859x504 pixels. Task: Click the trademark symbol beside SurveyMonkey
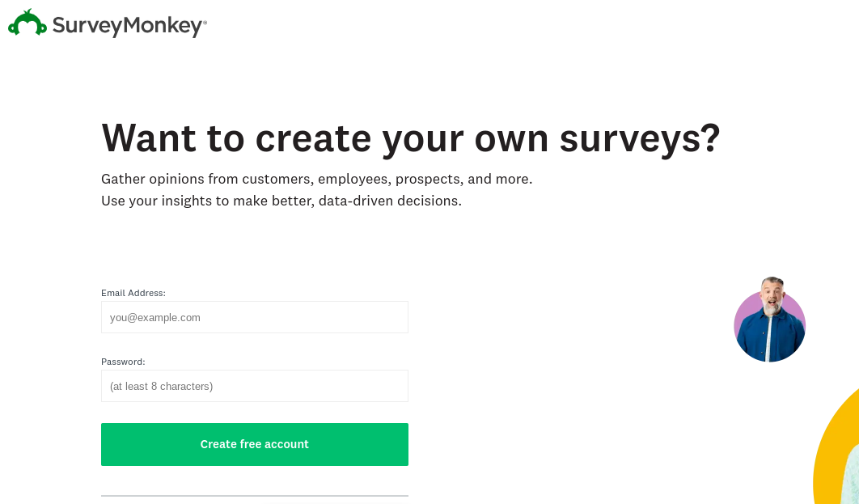tap(205, 23)
